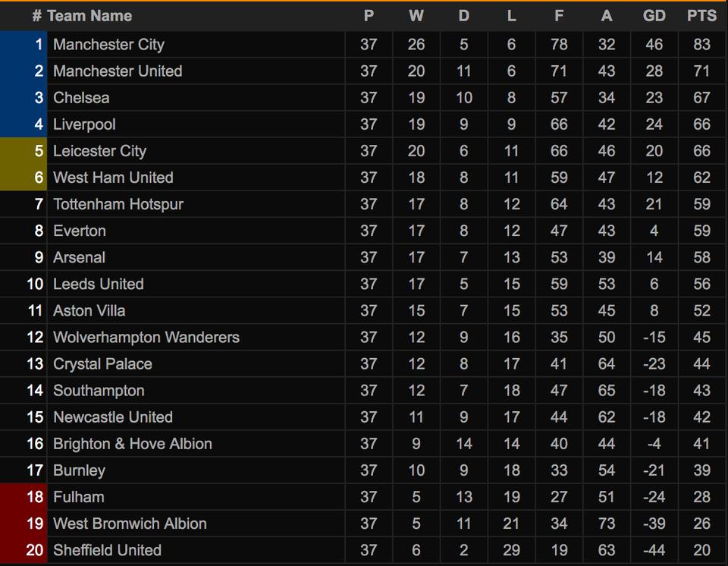Click the blue position 1 cell

tap(24, 45)
